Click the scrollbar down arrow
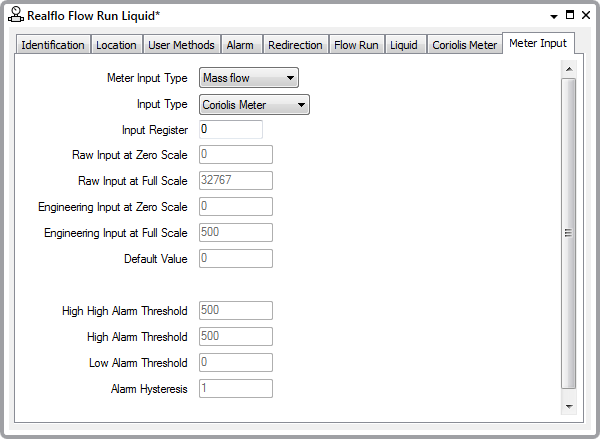Screen dimensions: 600x439 [569, 406]
